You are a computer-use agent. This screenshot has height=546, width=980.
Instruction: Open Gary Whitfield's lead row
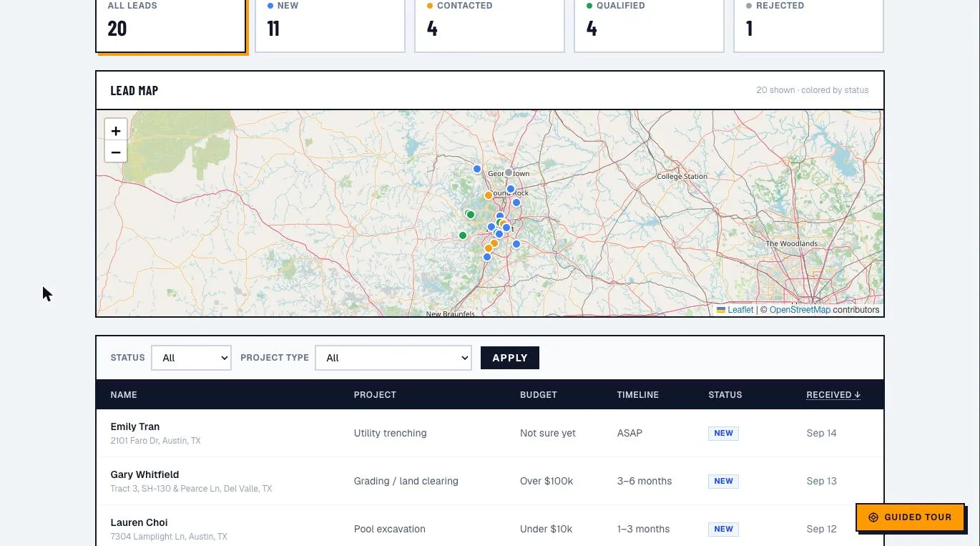click(490, 481)
